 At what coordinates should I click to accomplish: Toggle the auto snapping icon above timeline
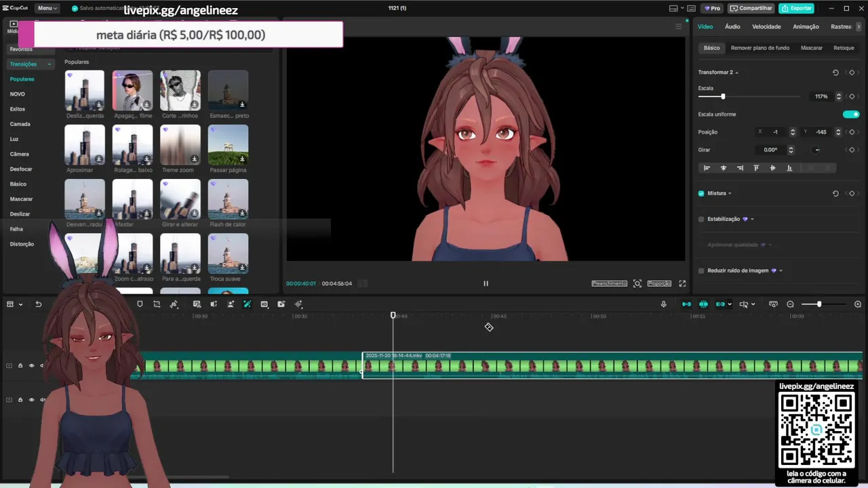[703, 304]
